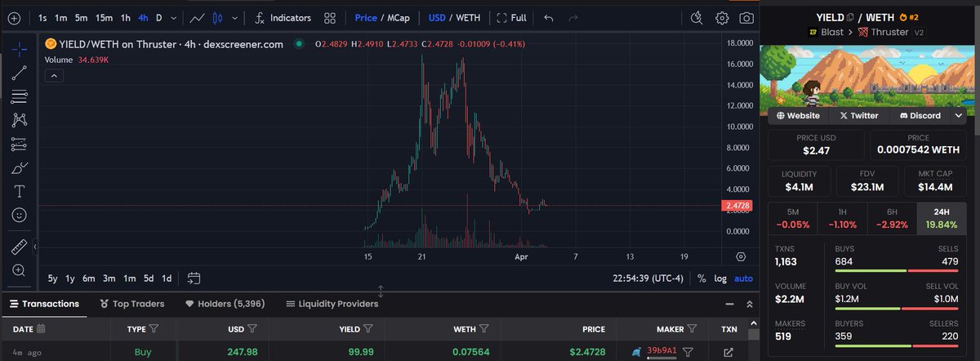The height and width of the screenshot is (361, 980).
Task: Click the add symbol plus icon
Action: [x=14, y=17]
